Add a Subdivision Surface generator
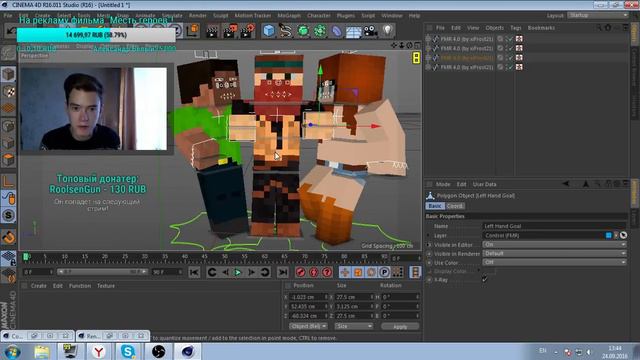The image size is (640, 360). pos(303,31)
